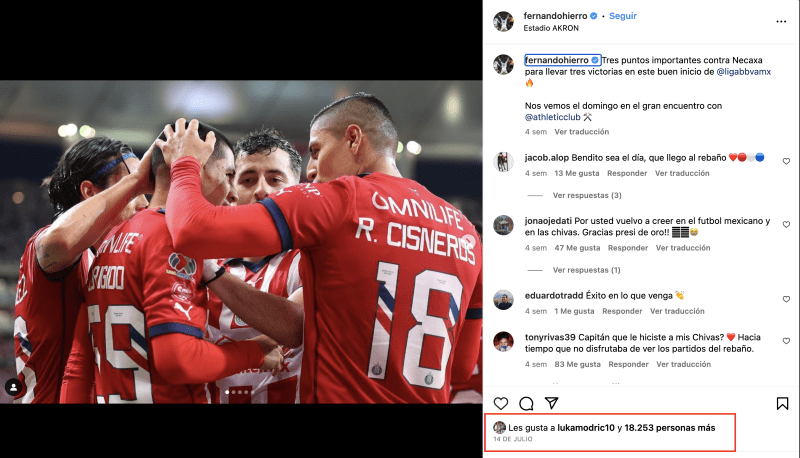The image size is (800, 458).
Task: Like jonaojedati's comment heart
Action: pyautogui.click(x=786, y=224)
